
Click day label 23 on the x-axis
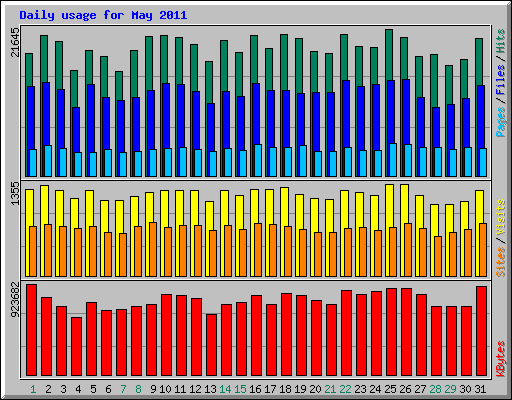[x=360, y=389]
